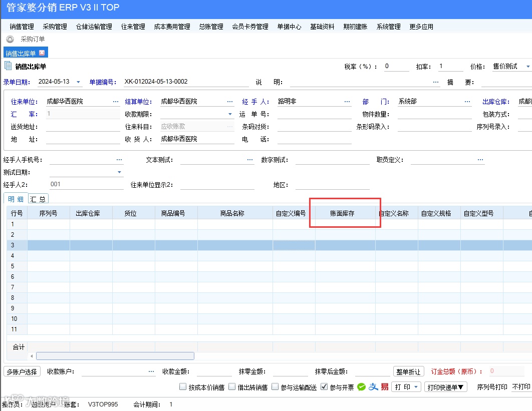Open 经手人手机号 lookup ellipsis
The image size is (532, 411).
tap(119, 159)
